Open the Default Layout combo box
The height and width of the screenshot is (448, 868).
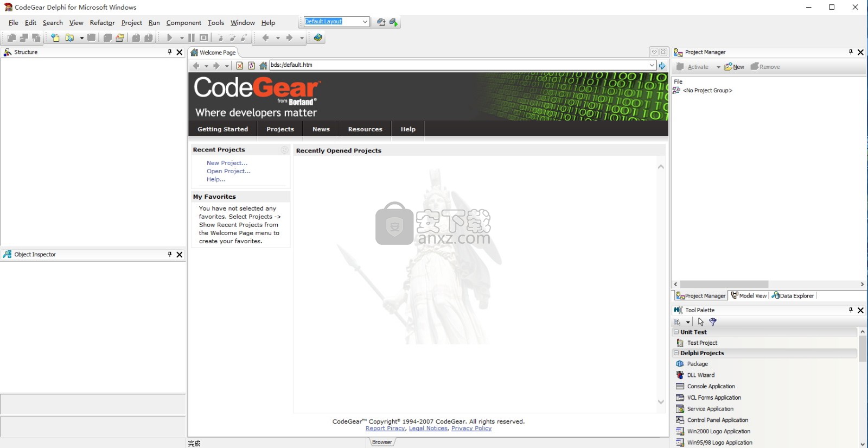pyautogui.click(x=365, y=22)
